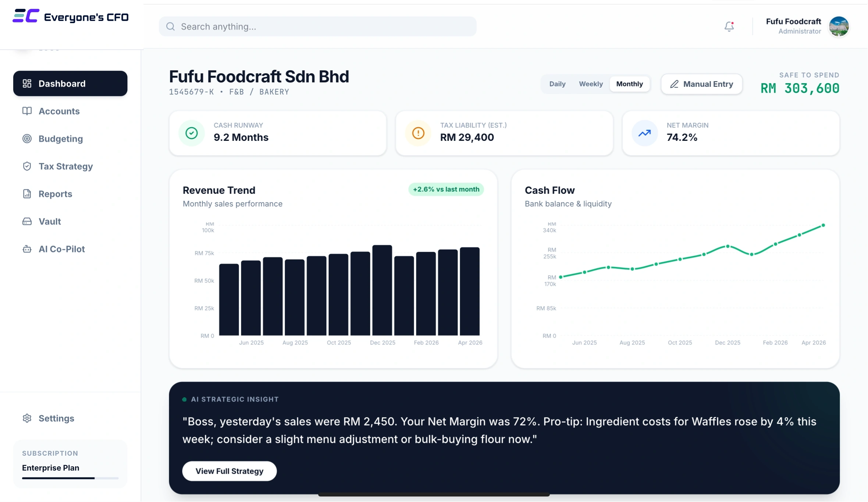Screen dimensions: 868x502
Task: Click View Full Strategy button
Action: [x=229, y=471]
